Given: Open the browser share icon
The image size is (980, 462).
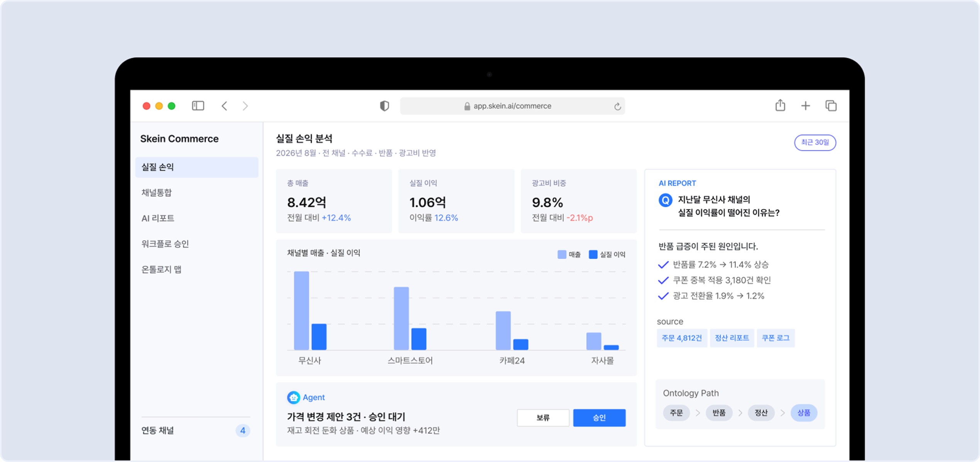Looking at the screenshot, I should click(x=780, y=105).
